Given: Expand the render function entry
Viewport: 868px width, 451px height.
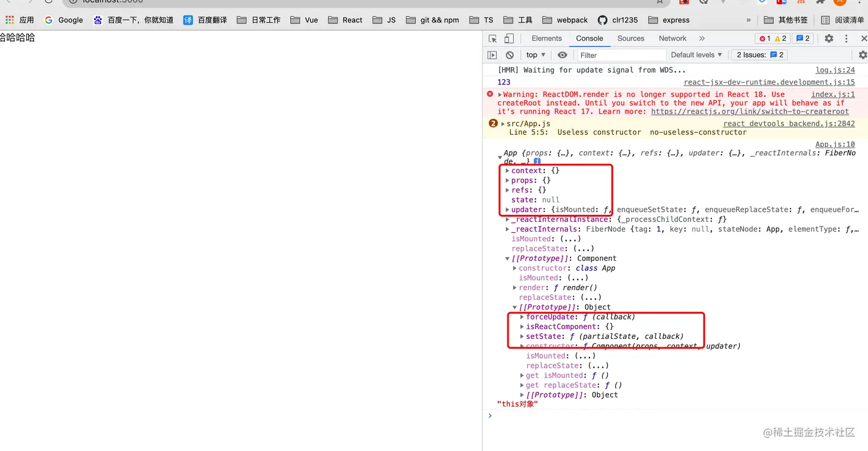Looking at the screenshot, I should (515, 288).
